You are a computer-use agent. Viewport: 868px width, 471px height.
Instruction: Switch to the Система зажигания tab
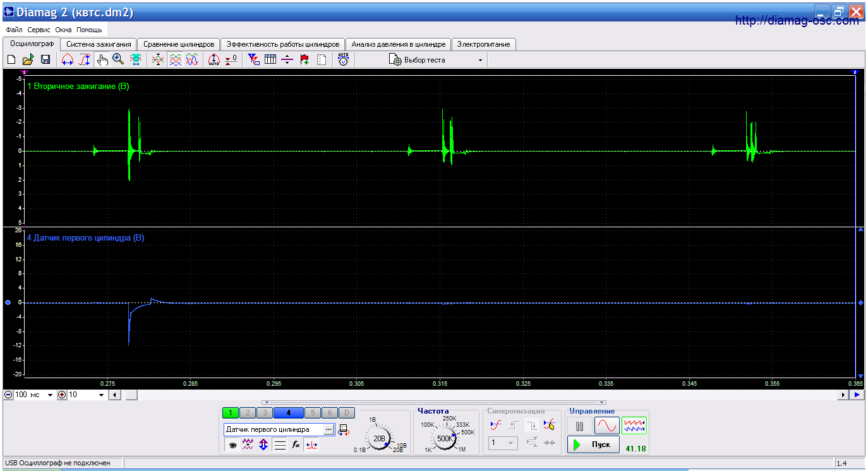(x=99, y=44)
